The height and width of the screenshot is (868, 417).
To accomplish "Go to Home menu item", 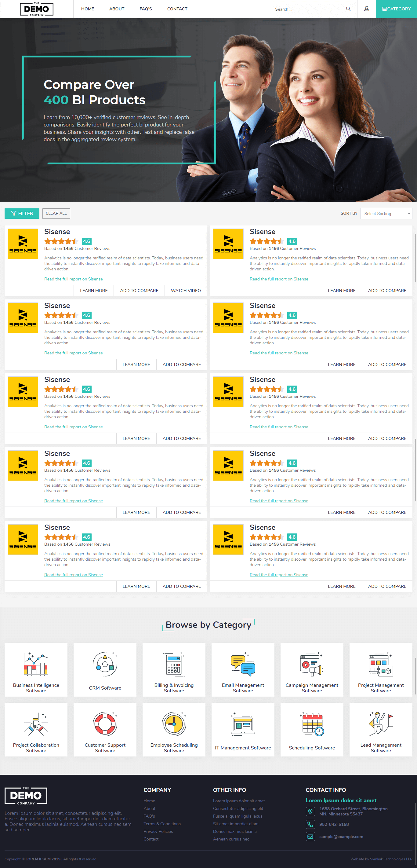I will tap(88, 9).
